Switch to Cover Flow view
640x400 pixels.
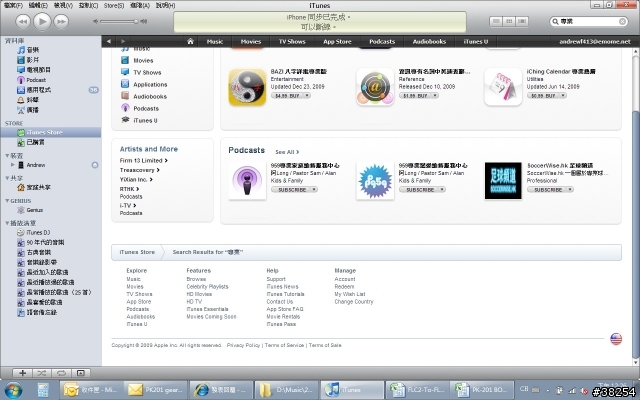tap(522, 21)
